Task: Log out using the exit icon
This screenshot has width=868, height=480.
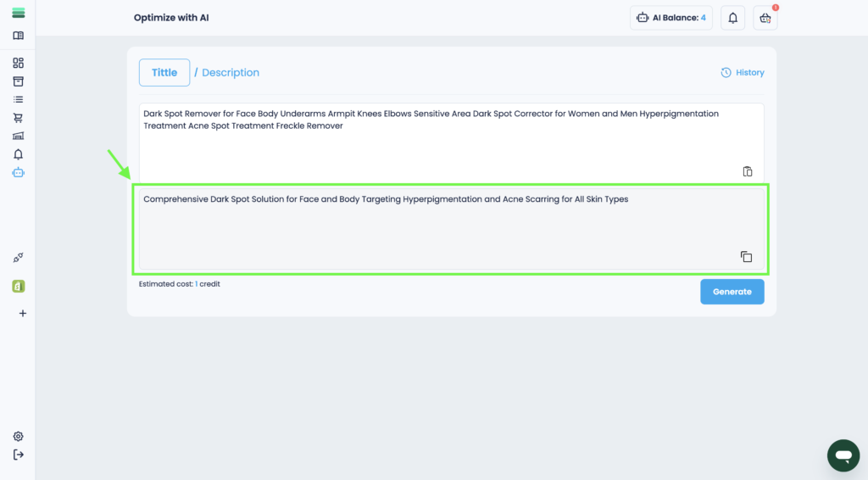Action: pyautogui.click(x=18, y=455)
